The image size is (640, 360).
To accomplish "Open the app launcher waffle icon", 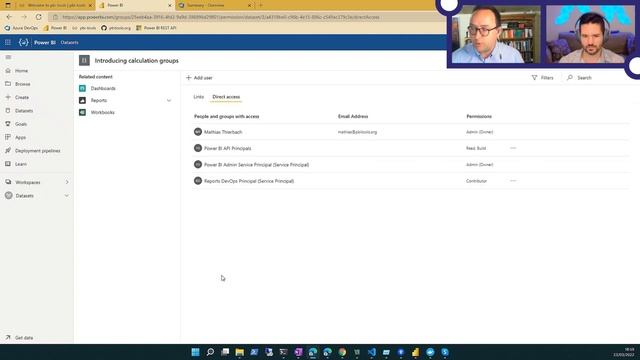I will [x=8, y=42].
